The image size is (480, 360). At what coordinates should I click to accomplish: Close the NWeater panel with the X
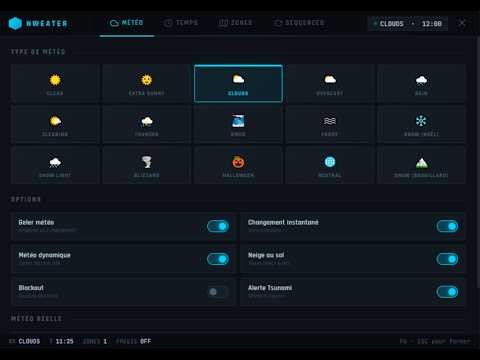pos(462,23)
